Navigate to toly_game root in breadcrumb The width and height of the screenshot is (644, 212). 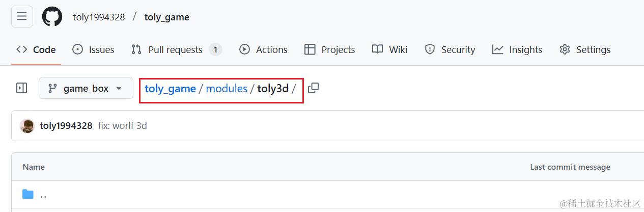coord(170,89)
